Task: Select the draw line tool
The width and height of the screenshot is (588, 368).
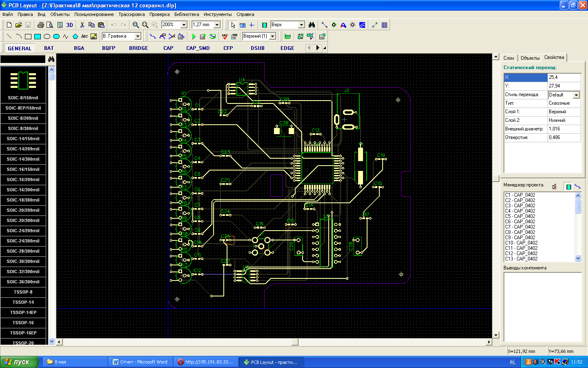Action: [x=9, y=36]
